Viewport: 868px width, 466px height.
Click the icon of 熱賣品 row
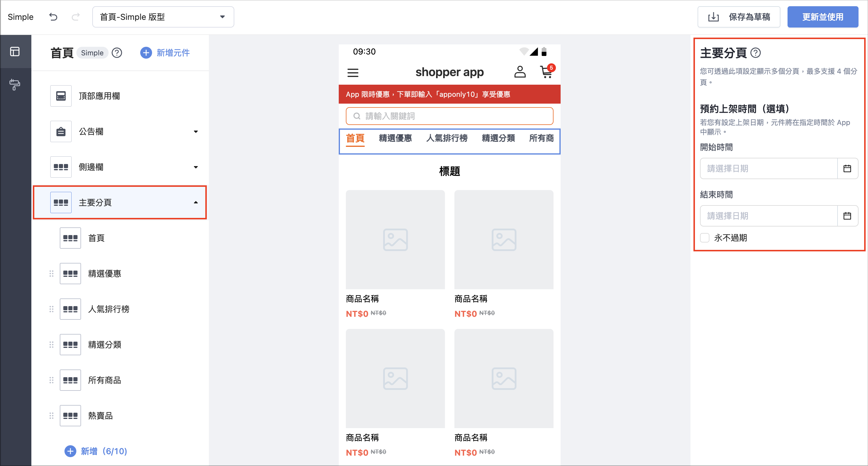(x=70, y=415)
